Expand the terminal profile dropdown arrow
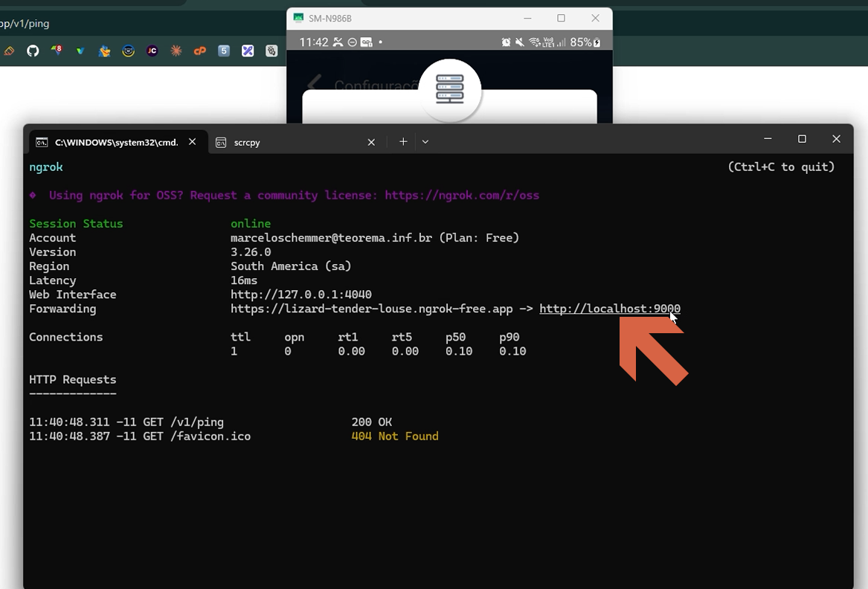The width and height of the screenshot is (868, 589). tap(425, 142)
